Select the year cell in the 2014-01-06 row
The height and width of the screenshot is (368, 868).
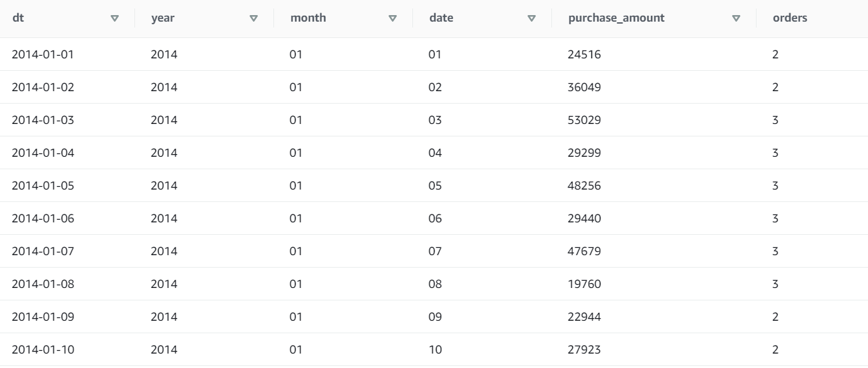(164, 218)
